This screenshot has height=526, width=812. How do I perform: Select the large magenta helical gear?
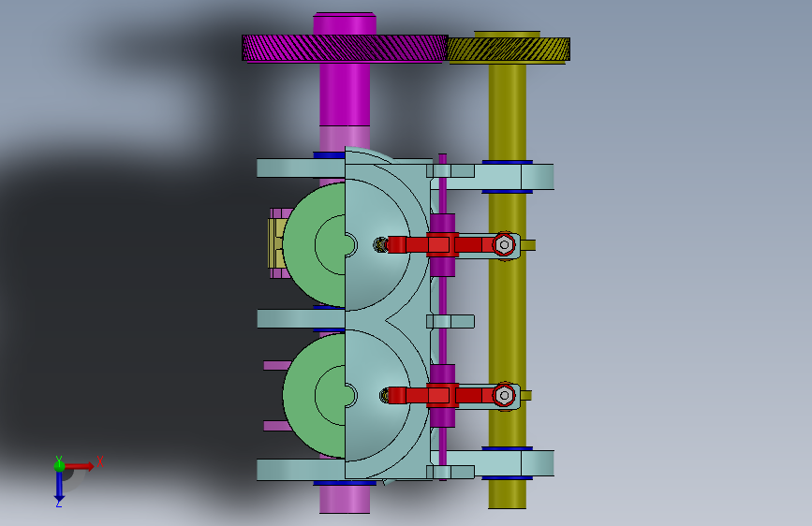click(345, 48)
